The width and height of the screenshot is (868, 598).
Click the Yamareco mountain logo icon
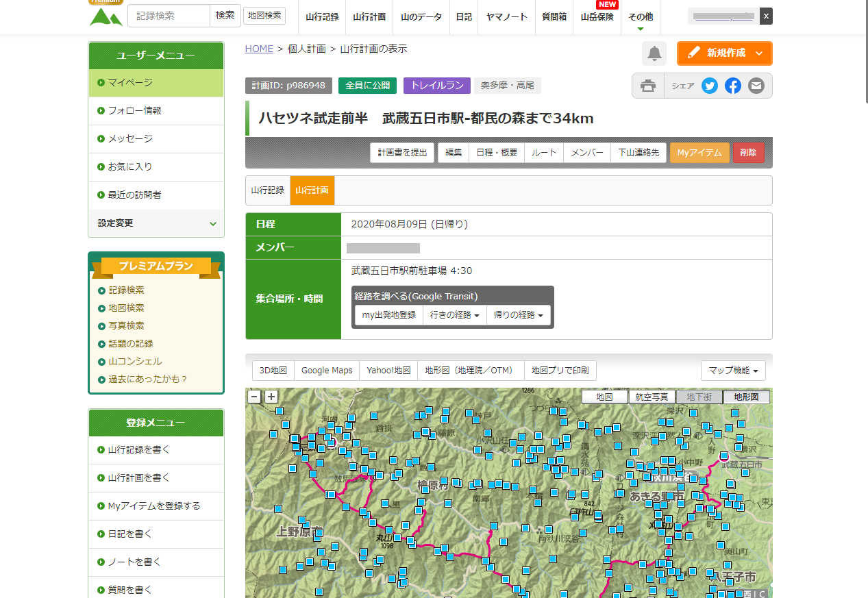click(x=106, y=16)
